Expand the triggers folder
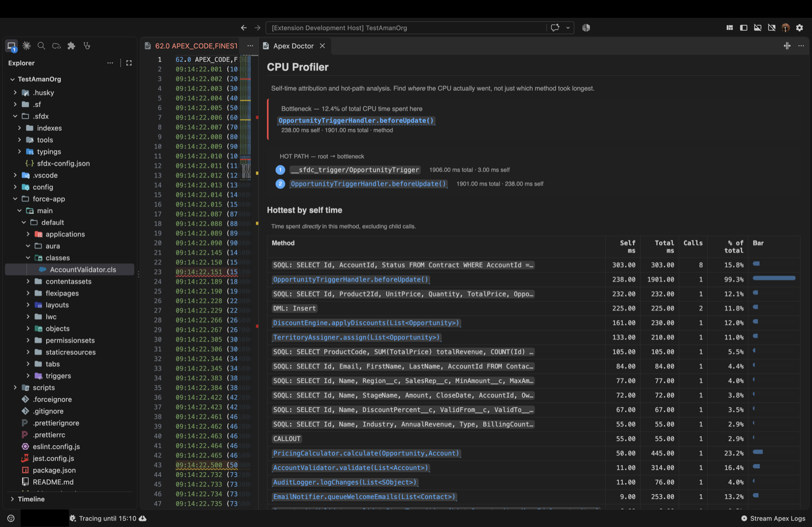812x527 pixels. (x=28, y=376)
